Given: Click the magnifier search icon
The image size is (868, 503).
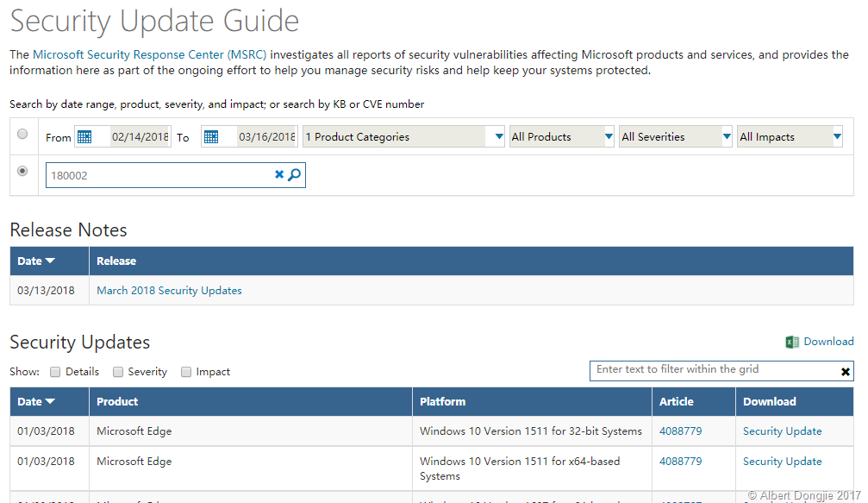Looking at the screenshot, I should pos(295,175).
